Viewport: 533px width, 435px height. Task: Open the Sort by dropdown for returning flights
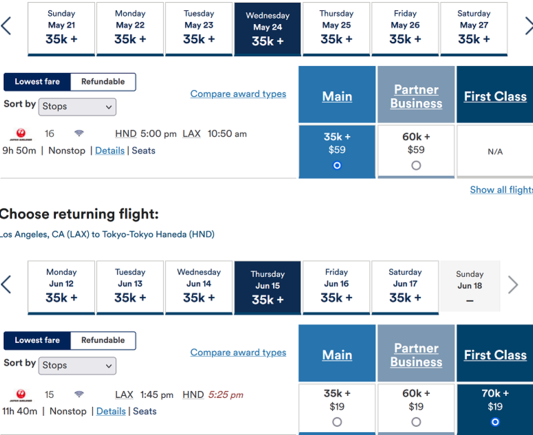(77, 366)
